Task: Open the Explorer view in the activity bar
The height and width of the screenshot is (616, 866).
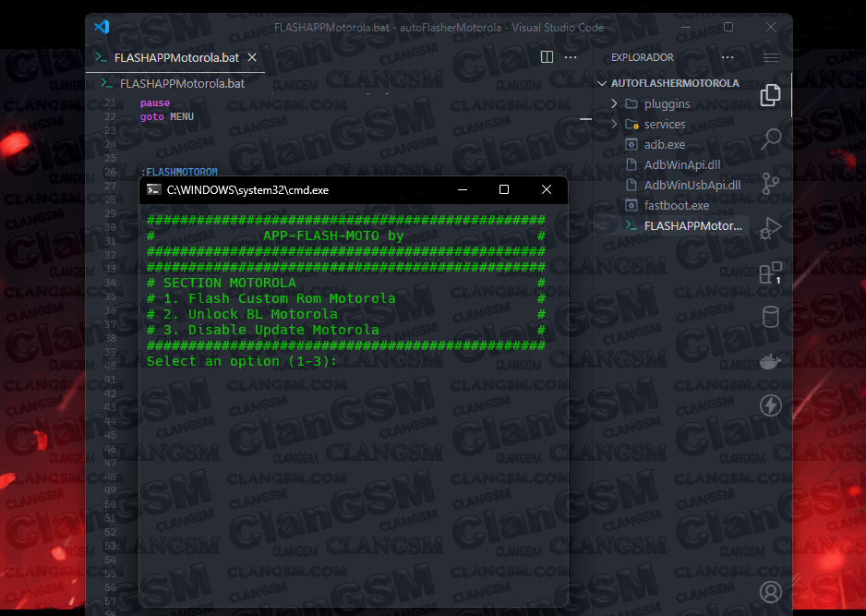Action: [771, 95]
